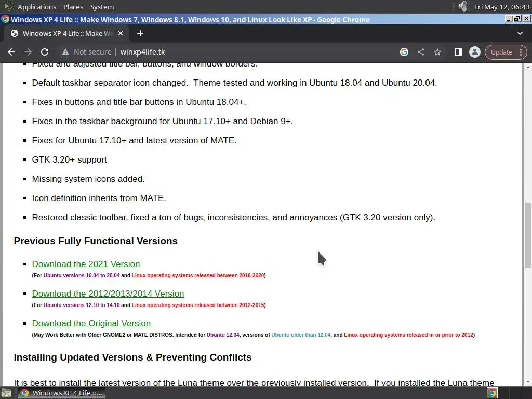Image resolution: width=532 pixels, height=399 pixels.
Task: Open the Applications menu
Action: click(37, 7)
